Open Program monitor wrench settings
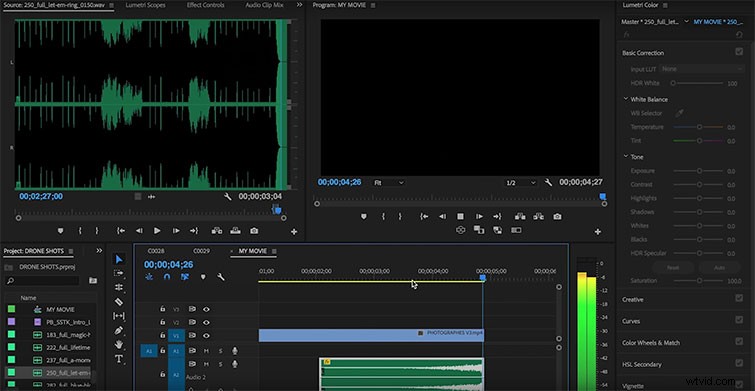The width and height of the screenshot is (755, 391). pyautogui.click(x=548, y=182)
